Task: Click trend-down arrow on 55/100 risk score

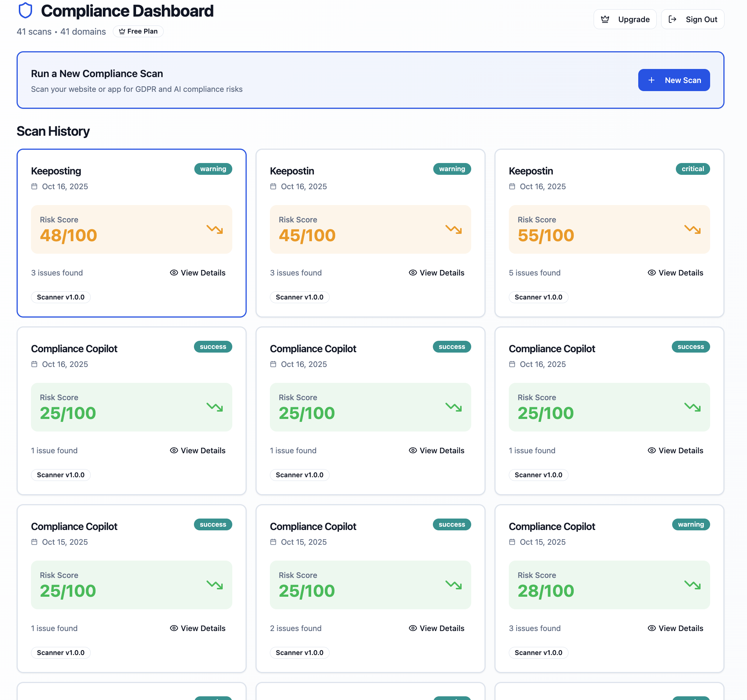Action: (x=692, y=229)
